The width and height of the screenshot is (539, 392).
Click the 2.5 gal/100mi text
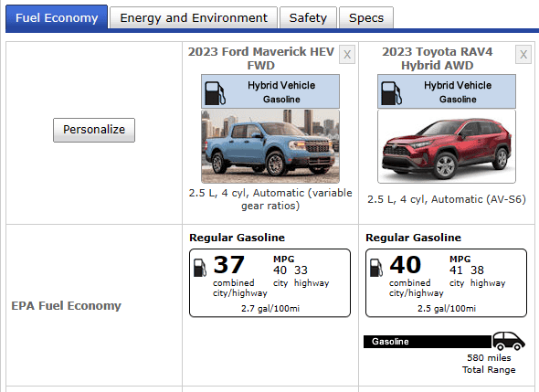pyautogui.click(x=447, y=309)
